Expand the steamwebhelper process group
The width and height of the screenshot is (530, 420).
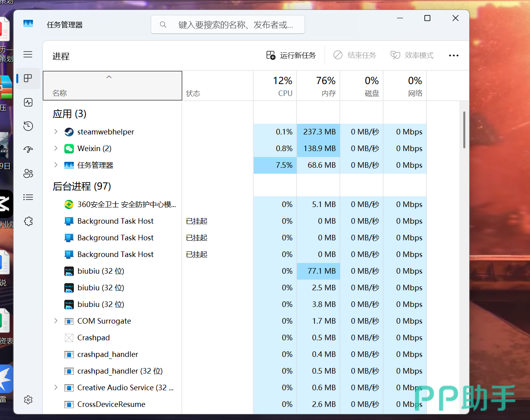[x=56, y=132]
